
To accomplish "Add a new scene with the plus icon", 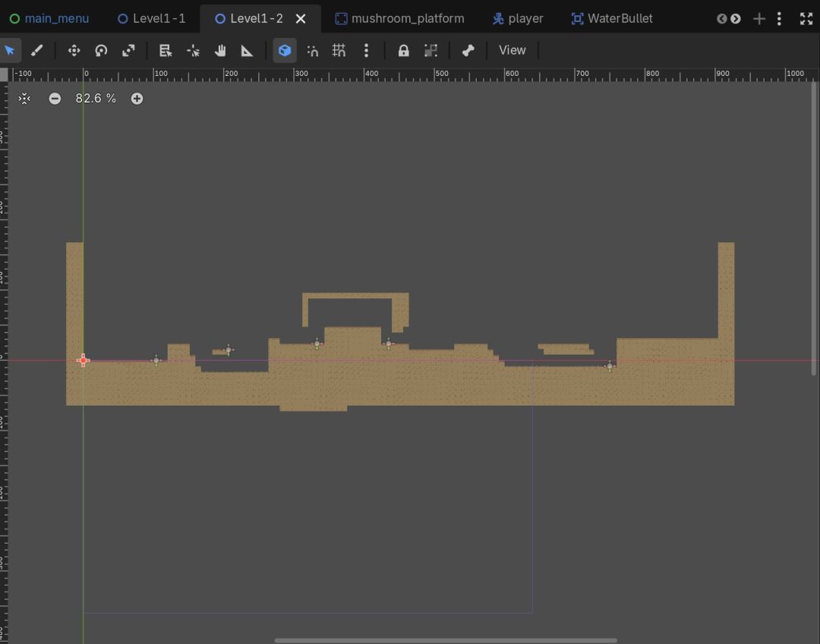I will (758, 19).
